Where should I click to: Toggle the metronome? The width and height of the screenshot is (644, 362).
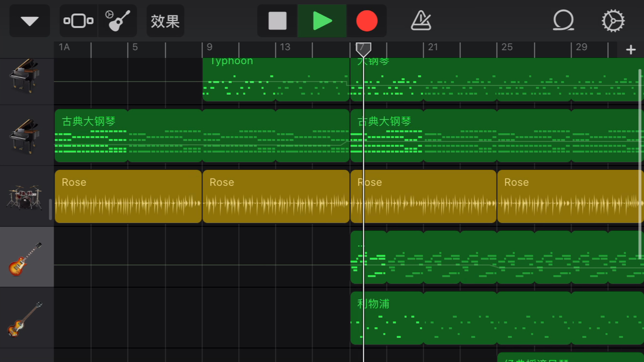coord(421,21)
